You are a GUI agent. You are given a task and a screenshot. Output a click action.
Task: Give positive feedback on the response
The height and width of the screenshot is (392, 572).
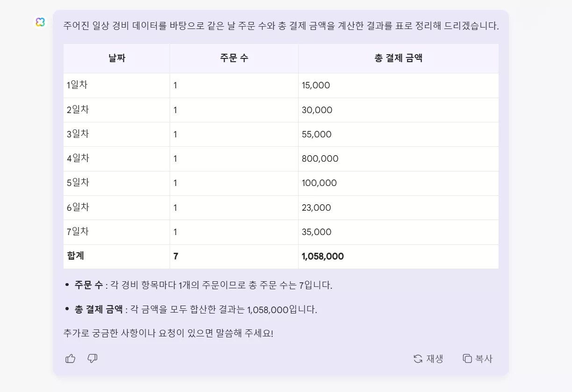click(70, 358)
